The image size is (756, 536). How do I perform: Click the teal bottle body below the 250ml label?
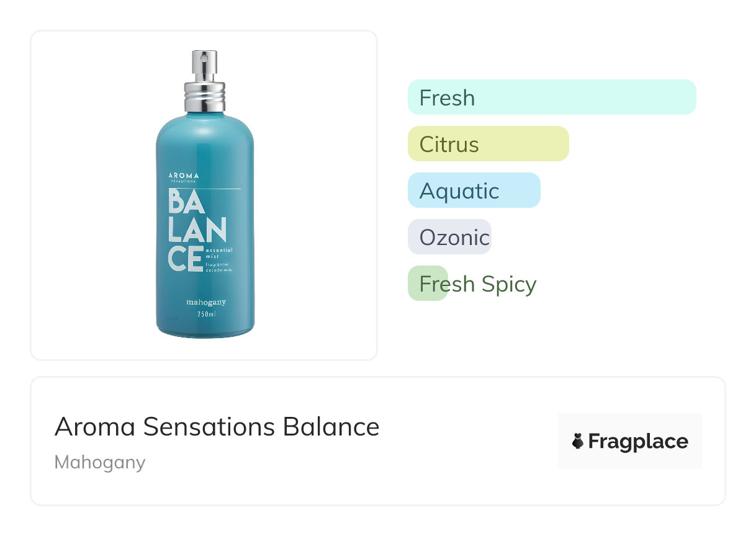tap(205, 328)
